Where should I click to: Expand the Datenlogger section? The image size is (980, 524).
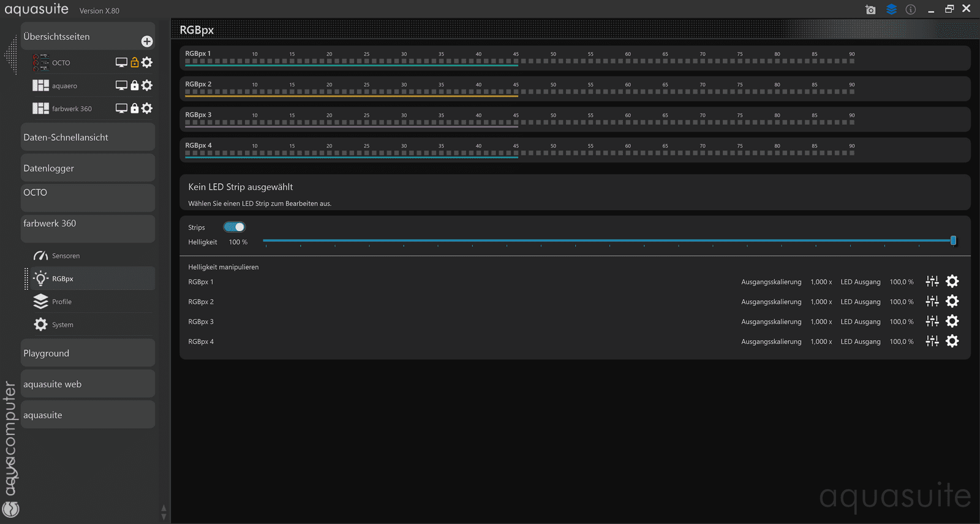tap(88, 168)
